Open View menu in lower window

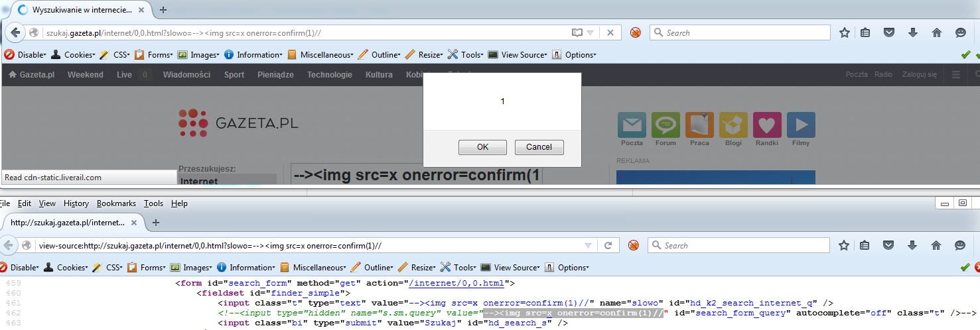47,203
